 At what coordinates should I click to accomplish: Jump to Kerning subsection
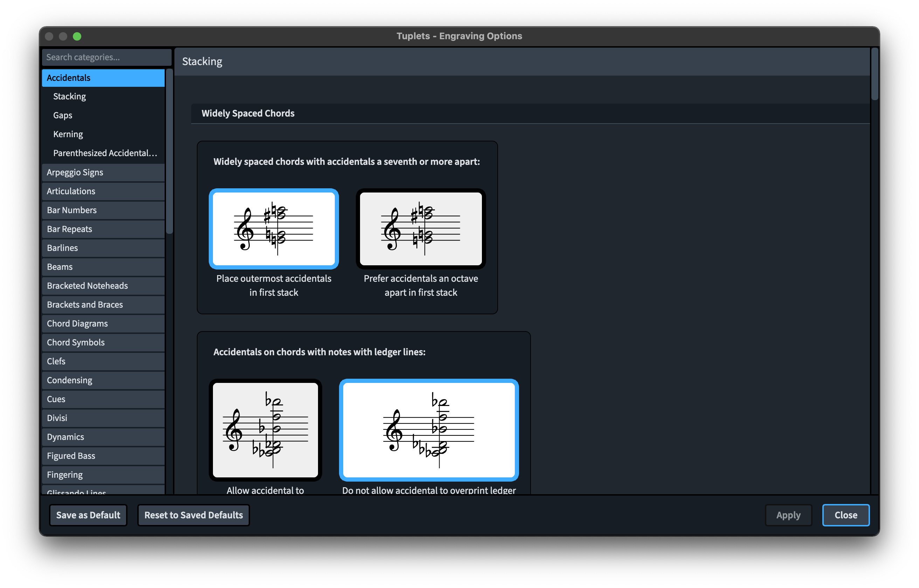click(x=68, y=134)
